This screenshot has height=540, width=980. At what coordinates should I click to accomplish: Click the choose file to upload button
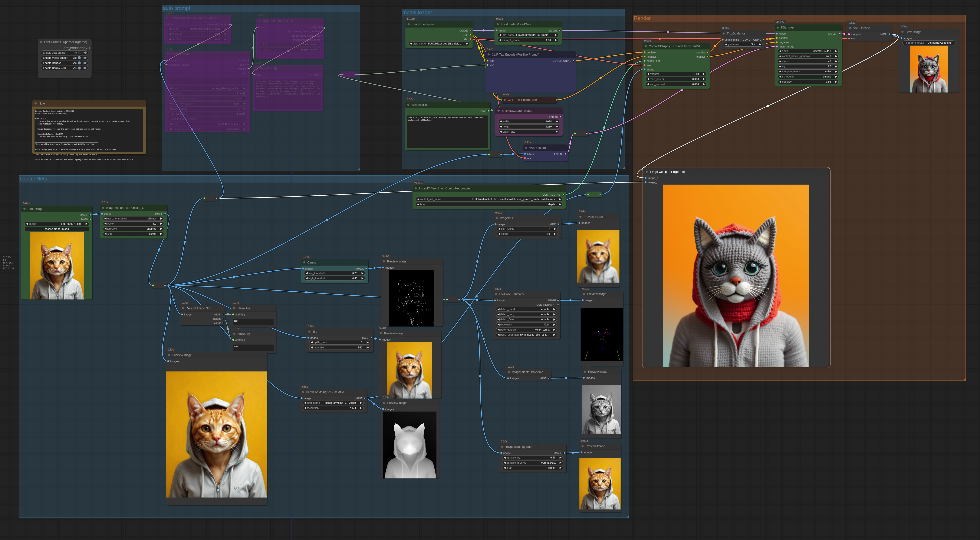pos(57,229)
